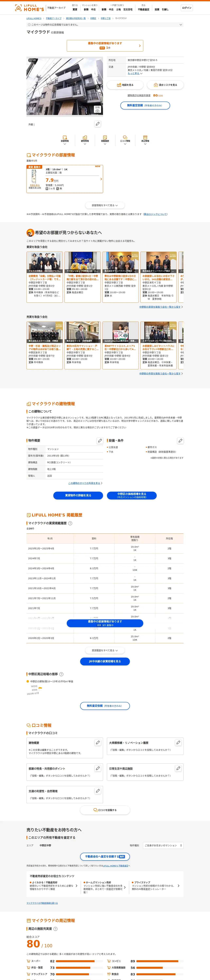The image size is (210, 980).
Task: Open help icon beside 周辺の施設充実度
Action: pos(56,929)
